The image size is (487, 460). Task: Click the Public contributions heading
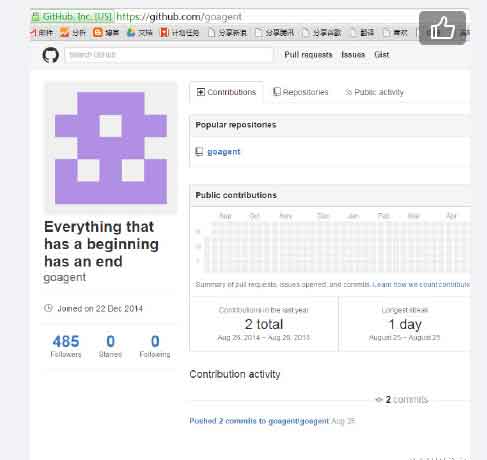click(236, 195)
